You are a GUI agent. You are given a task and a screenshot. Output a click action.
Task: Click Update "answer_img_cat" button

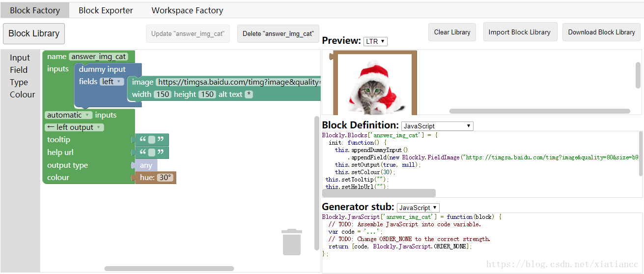188,34
